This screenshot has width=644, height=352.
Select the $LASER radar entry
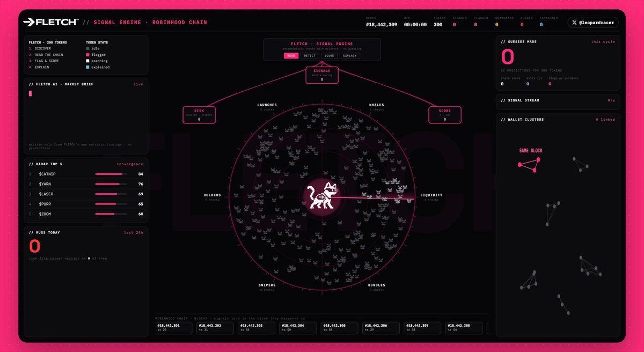coord(86,194)
